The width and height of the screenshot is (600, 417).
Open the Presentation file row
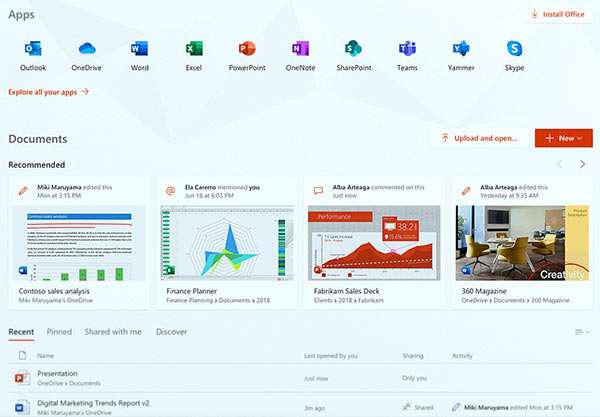click(300, 378)
